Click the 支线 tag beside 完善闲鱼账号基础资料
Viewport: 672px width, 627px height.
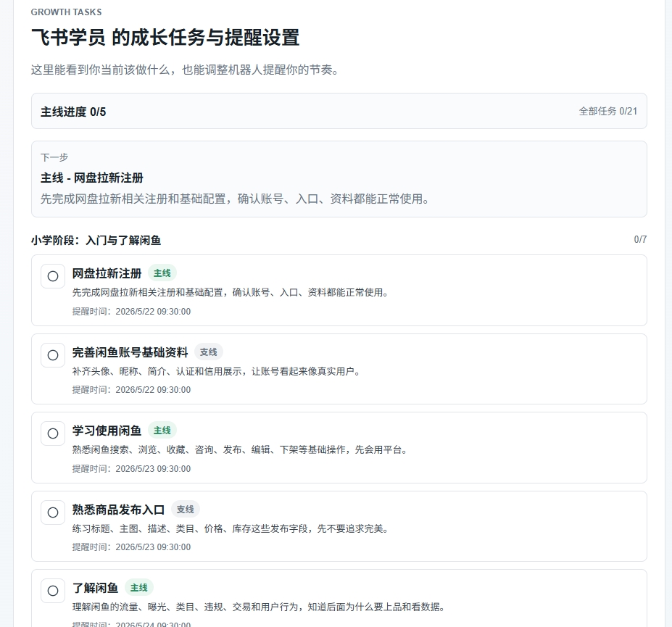tap(208, 352)
